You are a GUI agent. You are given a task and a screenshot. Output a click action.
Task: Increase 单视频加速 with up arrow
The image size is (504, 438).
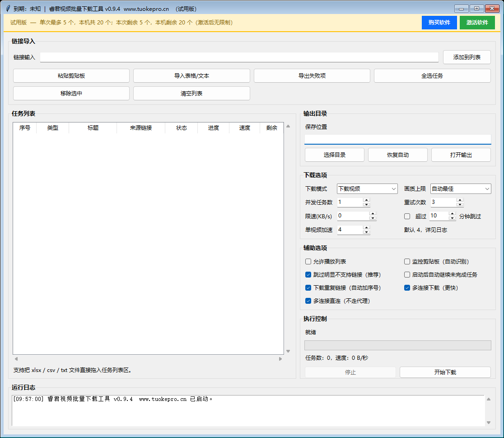[x=366, y=227]
